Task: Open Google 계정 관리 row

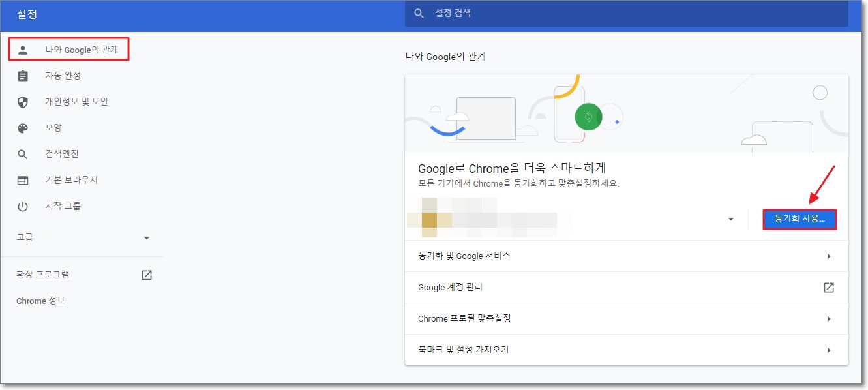Action: (626, 287)
